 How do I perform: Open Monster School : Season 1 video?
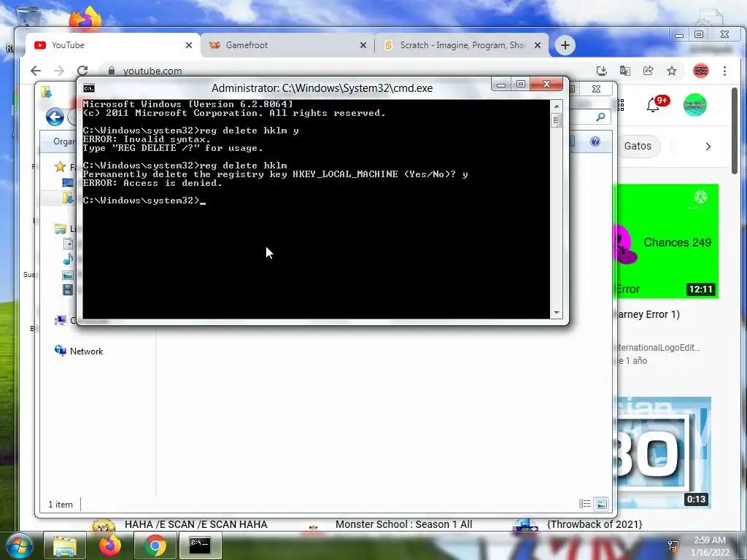pyautogui.click(x=403, y=524)
